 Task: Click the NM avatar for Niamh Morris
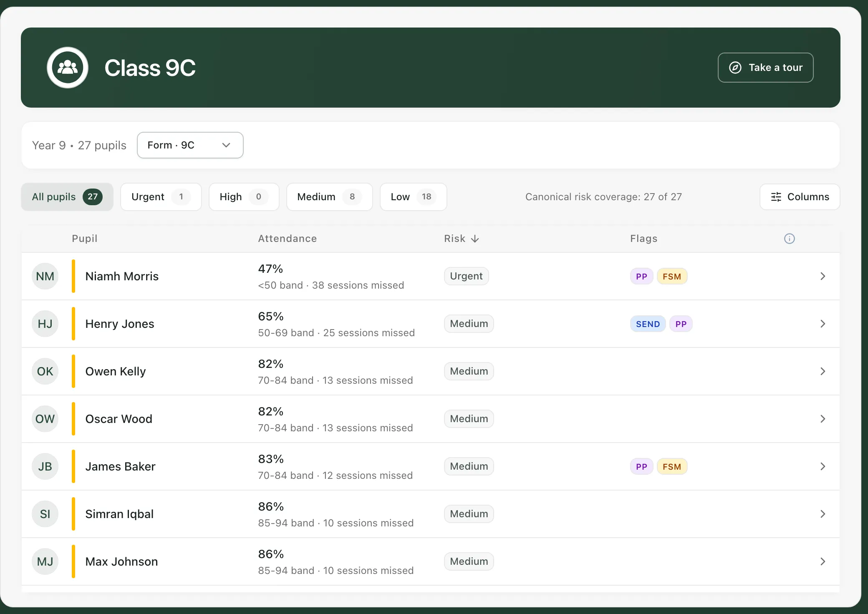coord(45,276)
